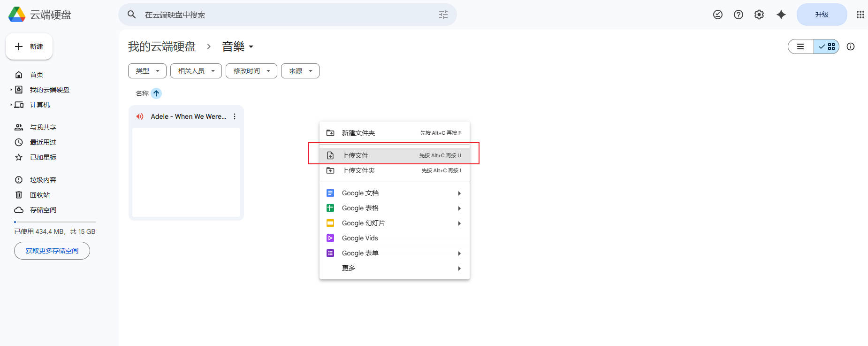Image resolution: width=868 pixels, height=346 pixels.
Task: Open the offline ready status icon
Action: coord(718,15)
